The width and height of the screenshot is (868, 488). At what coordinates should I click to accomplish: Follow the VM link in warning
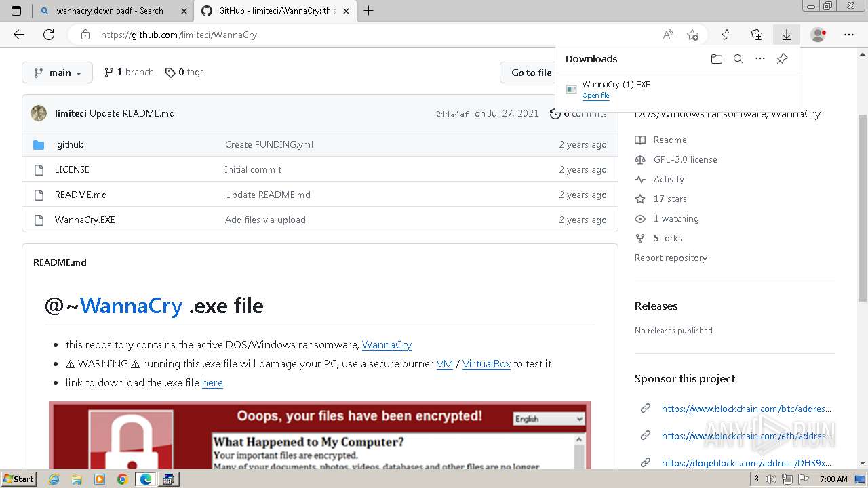pyautogui.click(x=445, y=363)
